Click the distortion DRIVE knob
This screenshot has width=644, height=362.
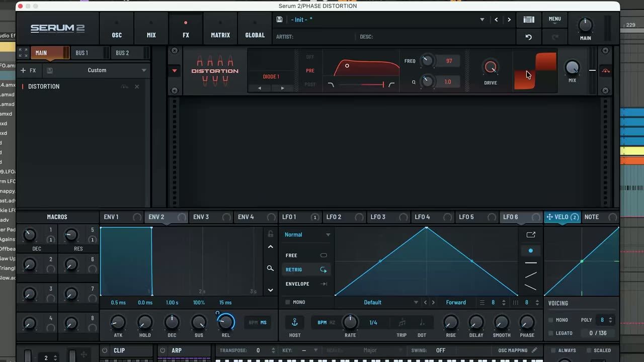click(x=490, y=67)
